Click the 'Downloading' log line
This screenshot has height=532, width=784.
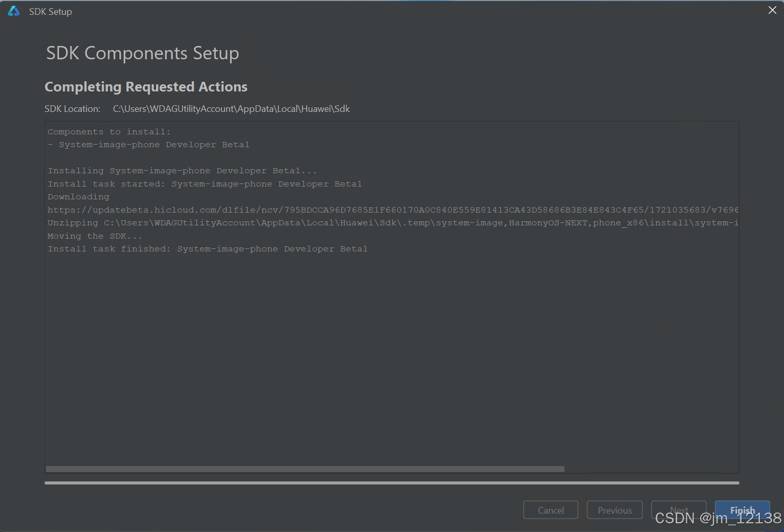(78, 197)
